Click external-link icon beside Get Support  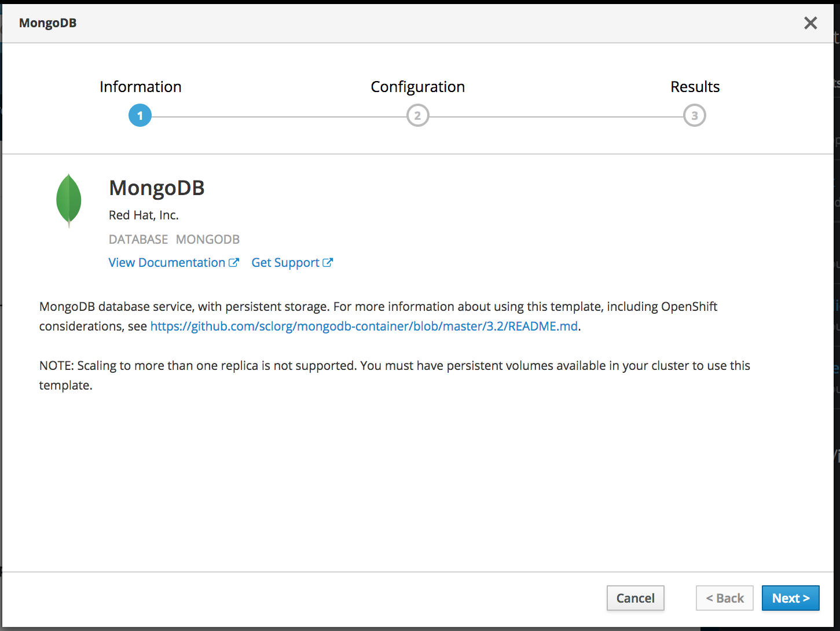[328, 263]
